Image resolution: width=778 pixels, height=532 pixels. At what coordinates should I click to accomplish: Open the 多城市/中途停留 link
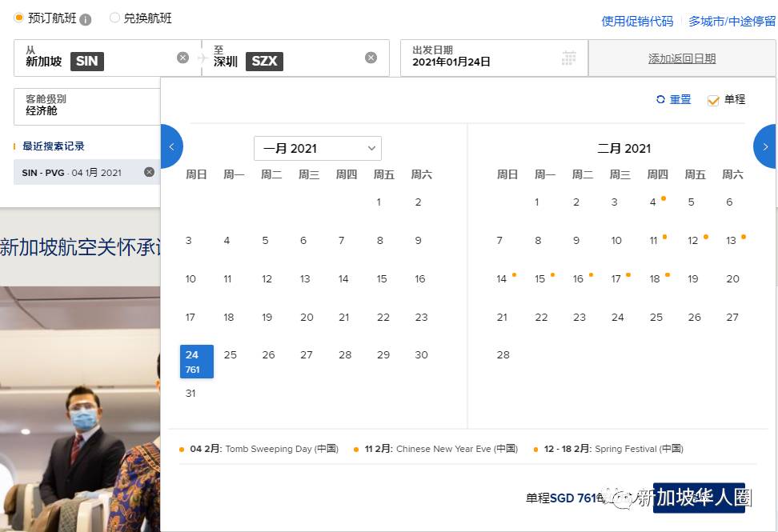click(x=732, y=22)
